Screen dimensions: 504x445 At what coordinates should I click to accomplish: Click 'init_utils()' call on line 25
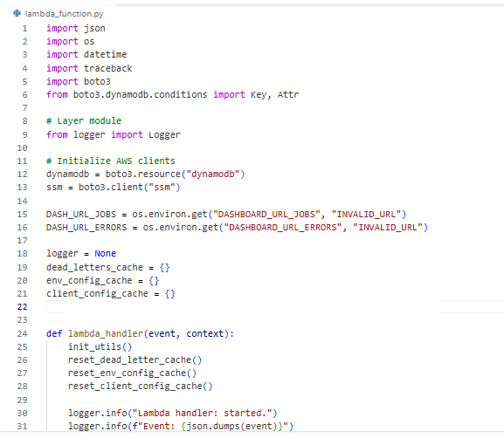pos(100,347)
